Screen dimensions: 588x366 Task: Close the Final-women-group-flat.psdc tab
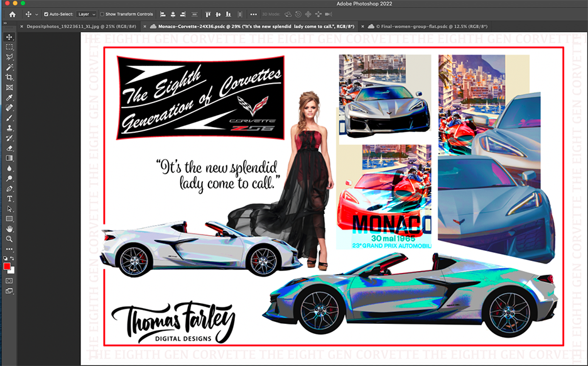362,26
